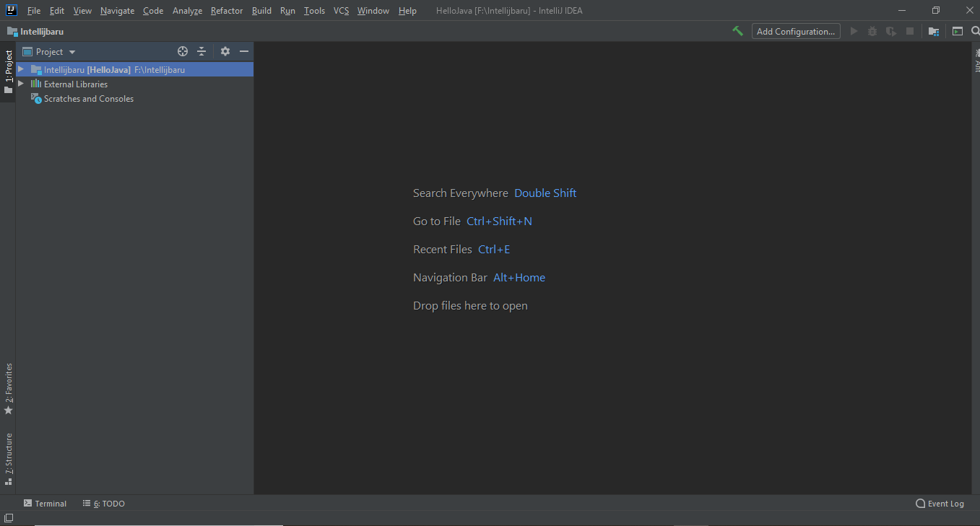
Task: Open the 2: Favorites side tab
Action: pos(8,389)
